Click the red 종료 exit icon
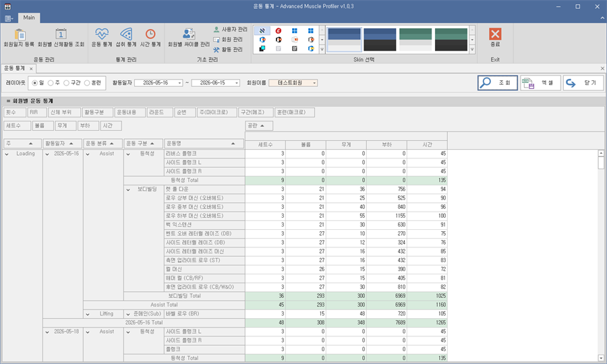This screenshot has width=607, height=364. click(495, 38)
